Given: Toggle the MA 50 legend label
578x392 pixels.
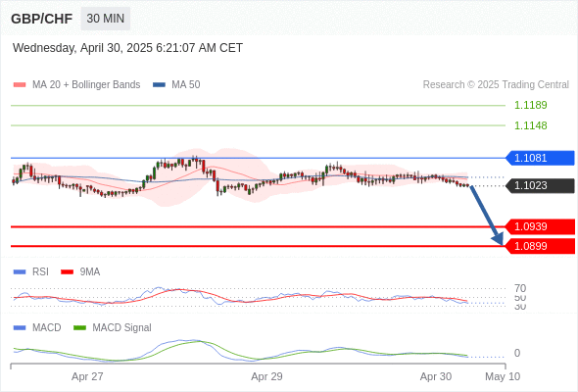Looking at the screenshot, I should click(186, 85).
